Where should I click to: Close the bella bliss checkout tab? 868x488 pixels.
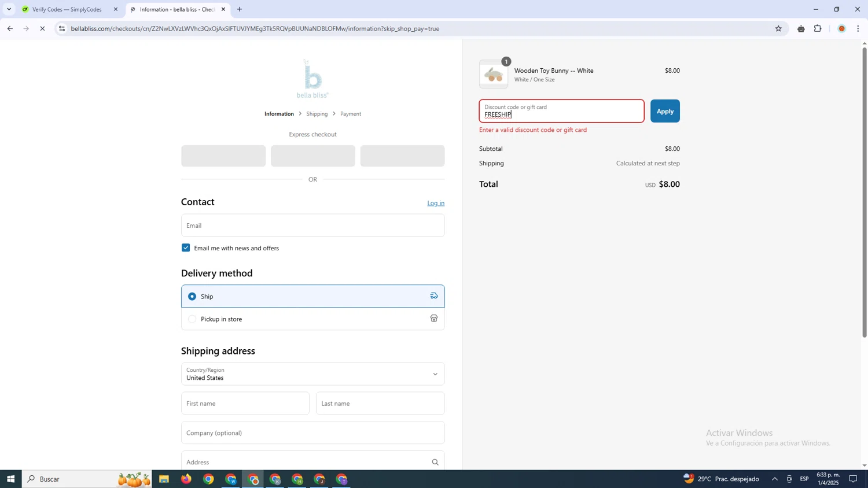click(x=223, y=9)
